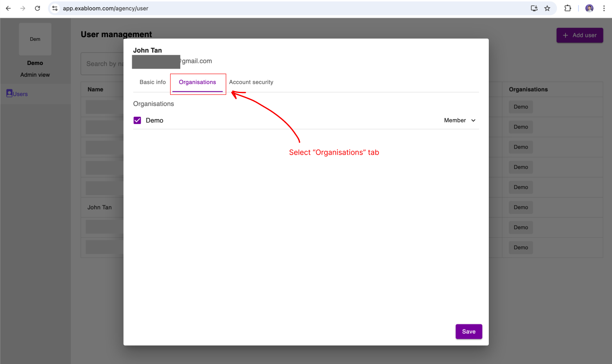Click the Add user button

579,35
